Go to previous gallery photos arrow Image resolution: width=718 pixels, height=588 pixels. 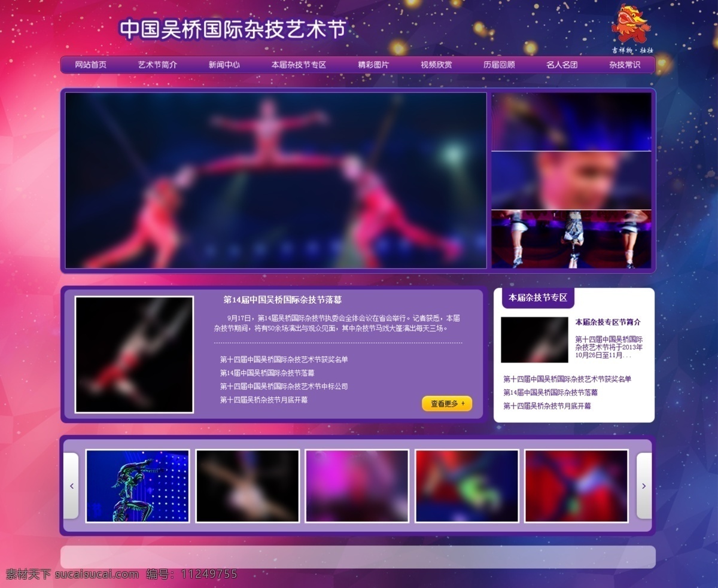[71, 486]
